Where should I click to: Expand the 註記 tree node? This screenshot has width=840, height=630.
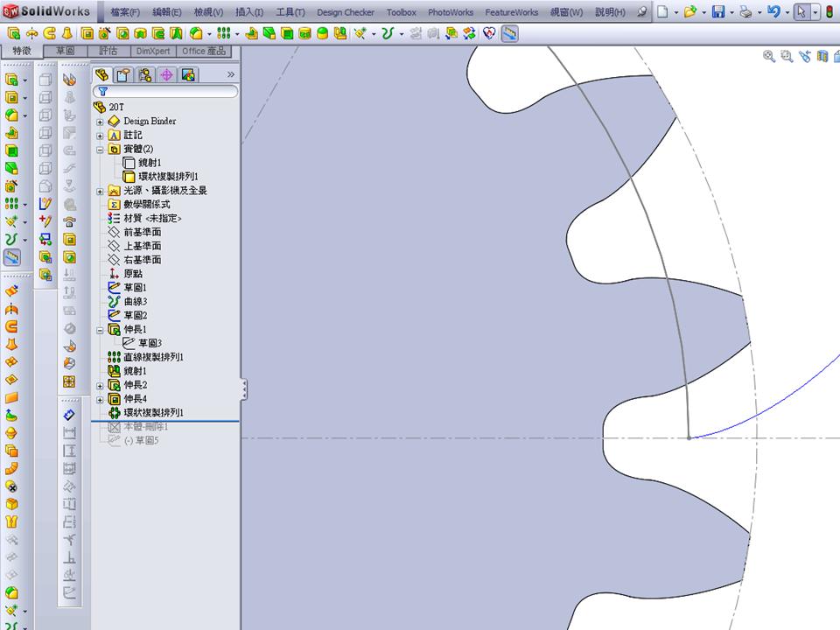[100, 136]
